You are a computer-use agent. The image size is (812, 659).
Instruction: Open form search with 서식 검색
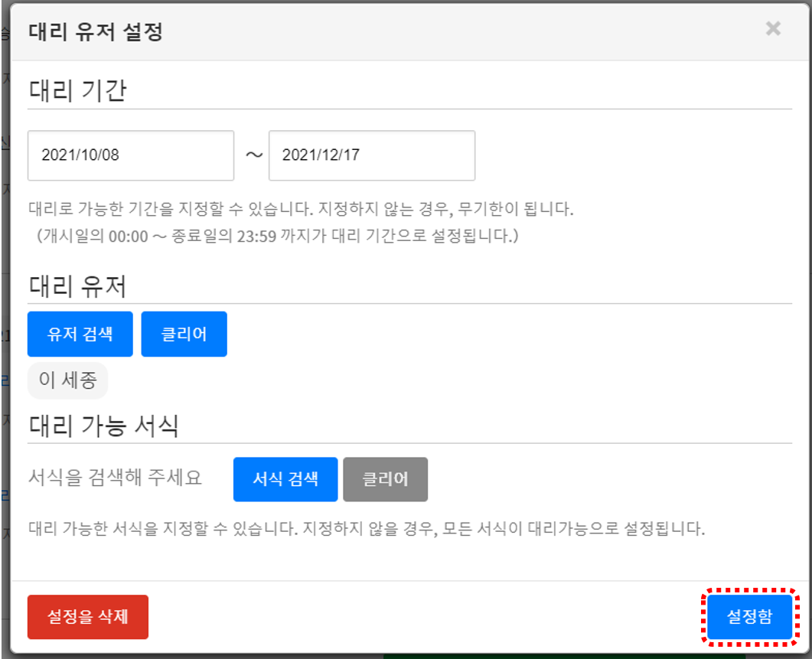coord(285,479)
